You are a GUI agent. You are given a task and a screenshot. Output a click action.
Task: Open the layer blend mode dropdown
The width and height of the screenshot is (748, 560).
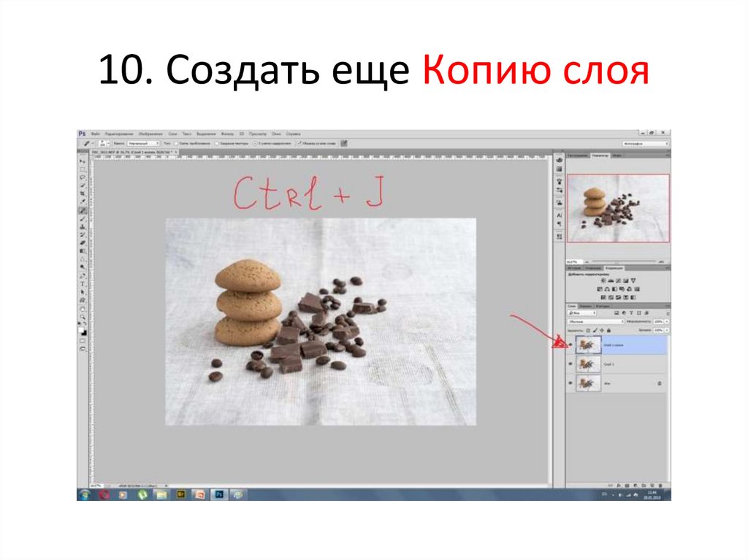(596, 322)
